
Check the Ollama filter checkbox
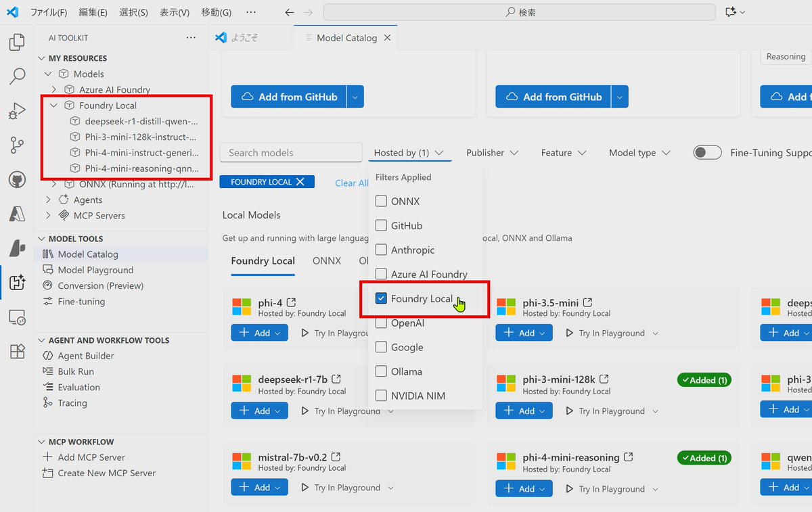point(381,371)
